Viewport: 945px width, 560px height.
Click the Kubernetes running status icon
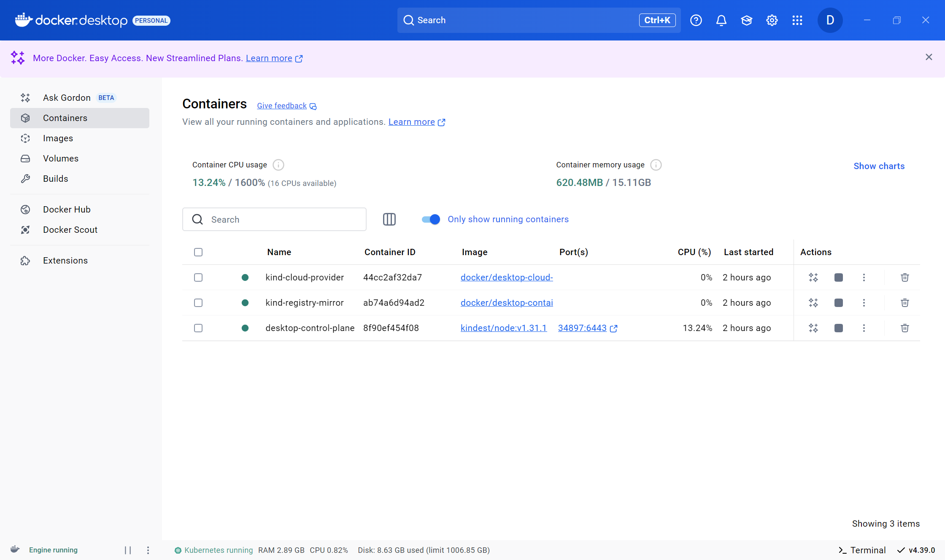[178, 550]
